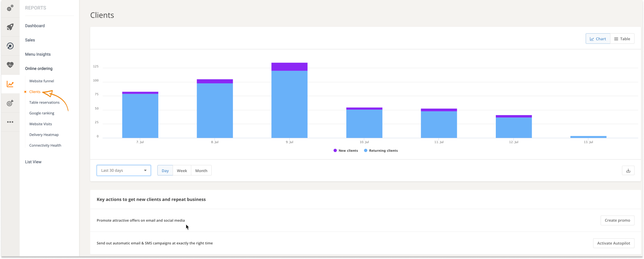
Task: Open Delivery Heatmap report
Action: [44, 135]
